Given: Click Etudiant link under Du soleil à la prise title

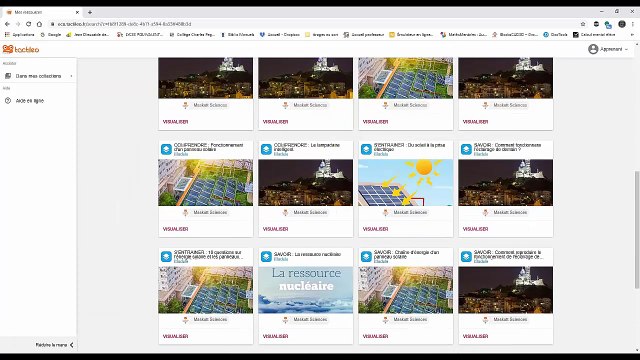Looking at the screenshot, I should click(381, 154).
